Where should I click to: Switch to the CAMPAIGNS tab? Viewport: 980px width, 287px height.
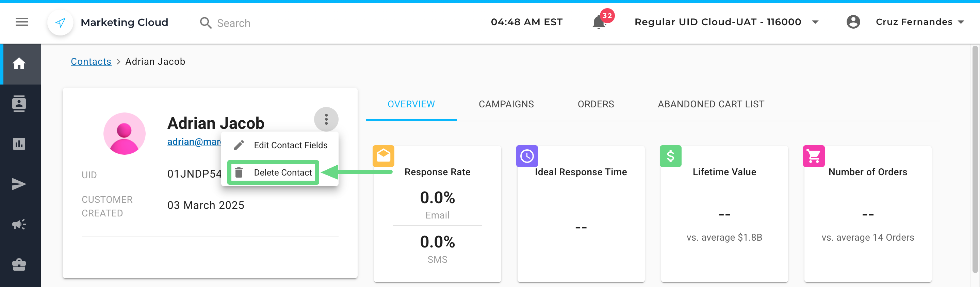(x=506, y=104)
